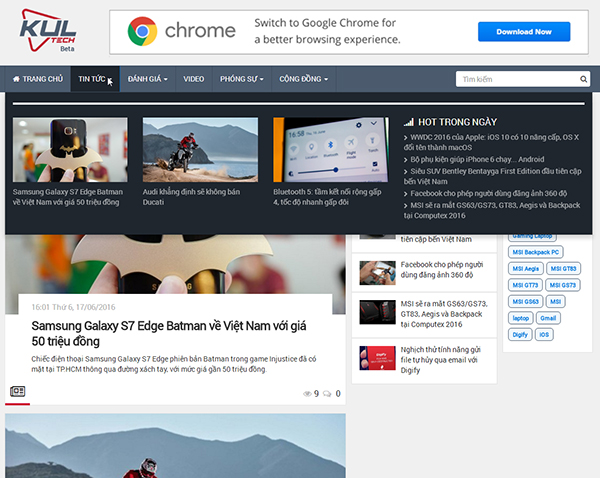This screenshot has width=600, height=478.
Task: Open the Bluetooth 5 article thumbnail
Action: (x=331, y=150)
